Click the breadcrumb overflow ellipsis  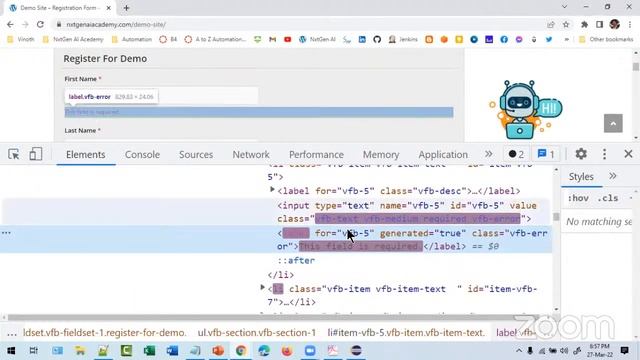pos(11,333)
